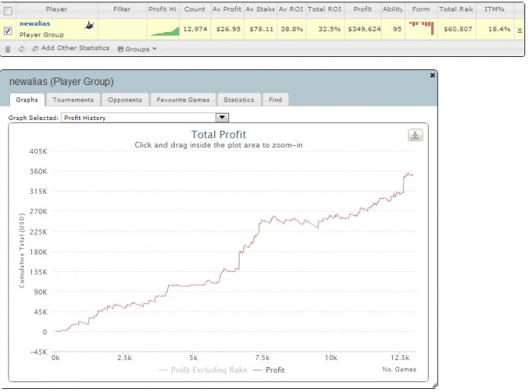The height and width of the screenshot is (392, 532).
Task: Switch to the Graphs tab
Action: pyautogui.click(x=27, y=100)
